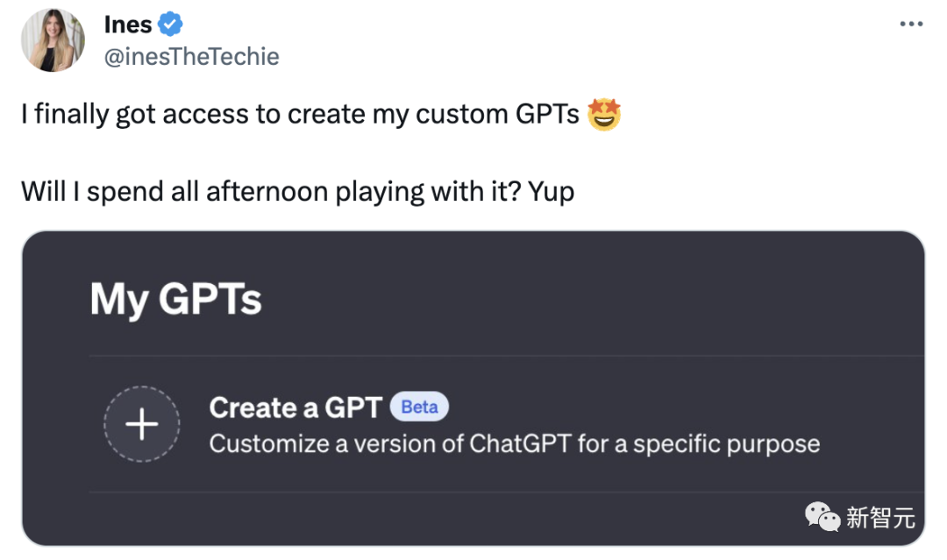Select the "Create a GPT" title
Screen dimensions: 947x560
click(x=295, y=408)
